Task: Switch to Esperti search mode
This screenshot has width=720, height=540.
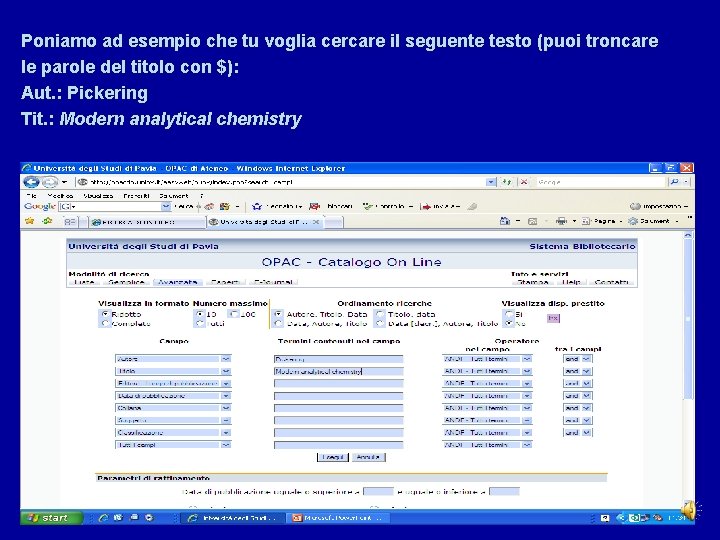Action: (x=225, y=281)
